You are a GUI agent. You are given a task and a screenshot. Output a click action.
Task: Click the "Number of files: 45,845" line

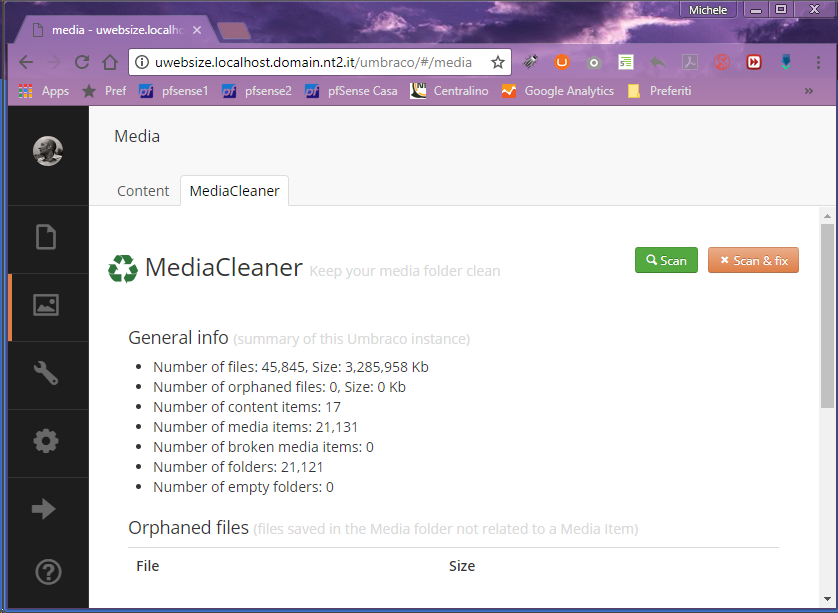tap(291, 367)
